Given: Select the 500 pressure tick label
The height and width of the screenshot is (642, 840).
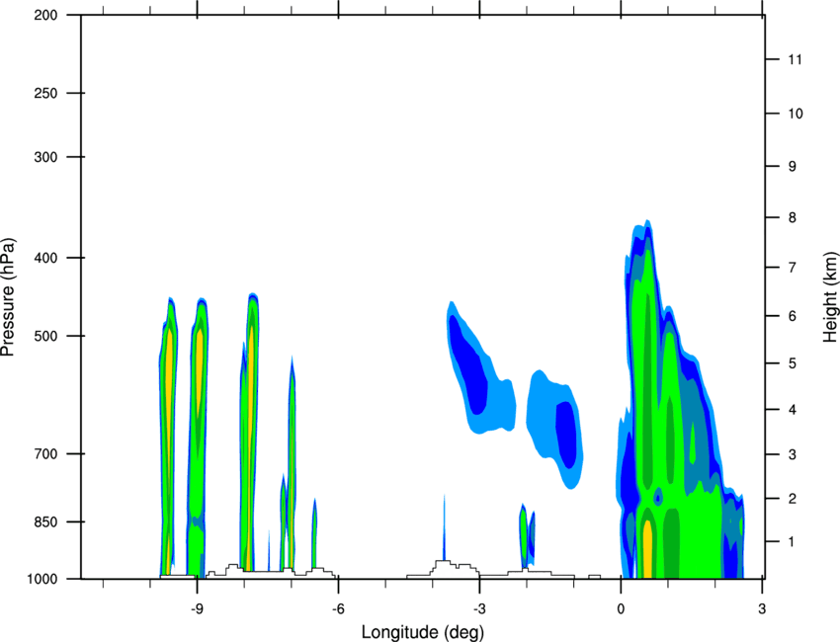Looking at the screenshot, I should coord(46,336).
